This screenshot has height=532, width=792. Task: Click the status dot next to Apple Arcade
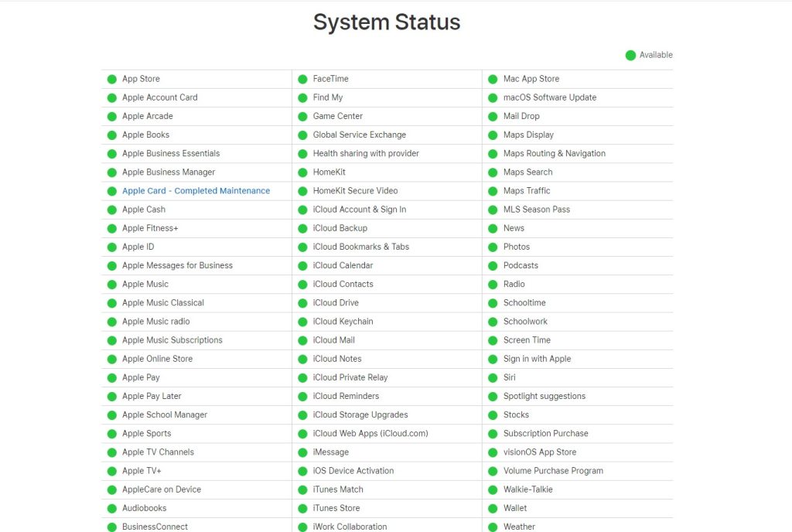[112, 117]
